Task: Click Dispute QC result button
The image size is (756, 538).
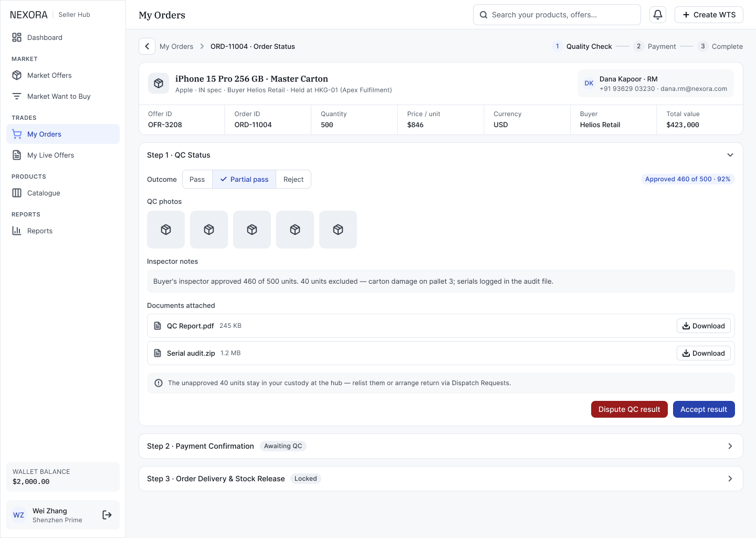Action: 629,409
